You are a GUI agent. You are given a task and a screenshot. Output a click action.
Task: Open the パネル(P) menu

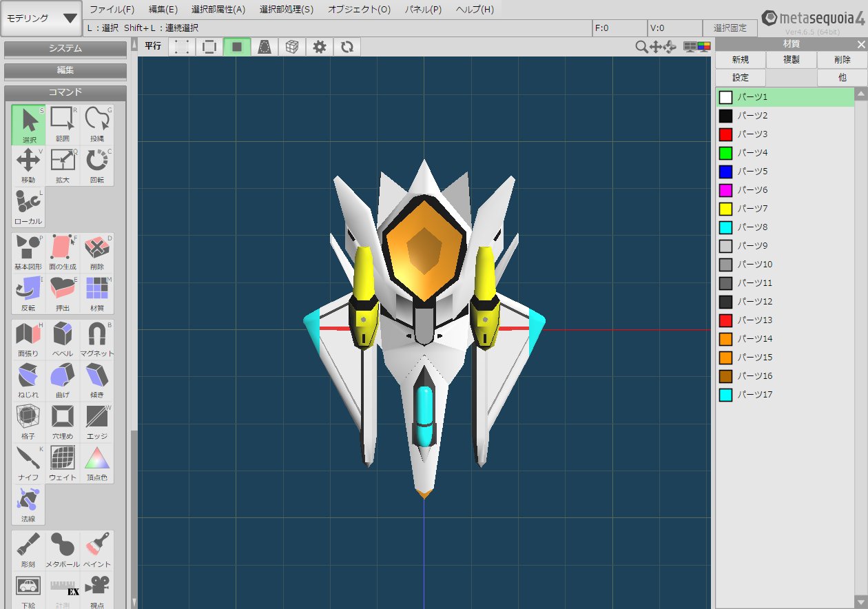pos(423,10)
